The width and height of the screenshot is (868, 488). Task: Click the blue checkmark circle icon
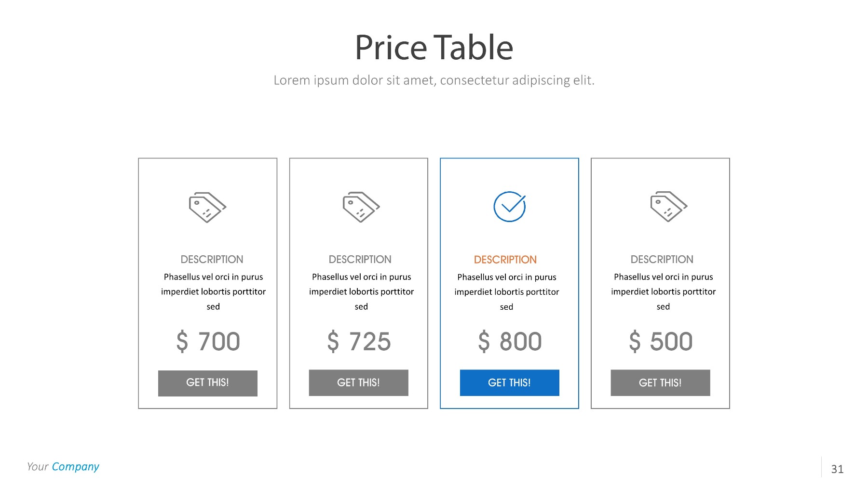point(509,207)
